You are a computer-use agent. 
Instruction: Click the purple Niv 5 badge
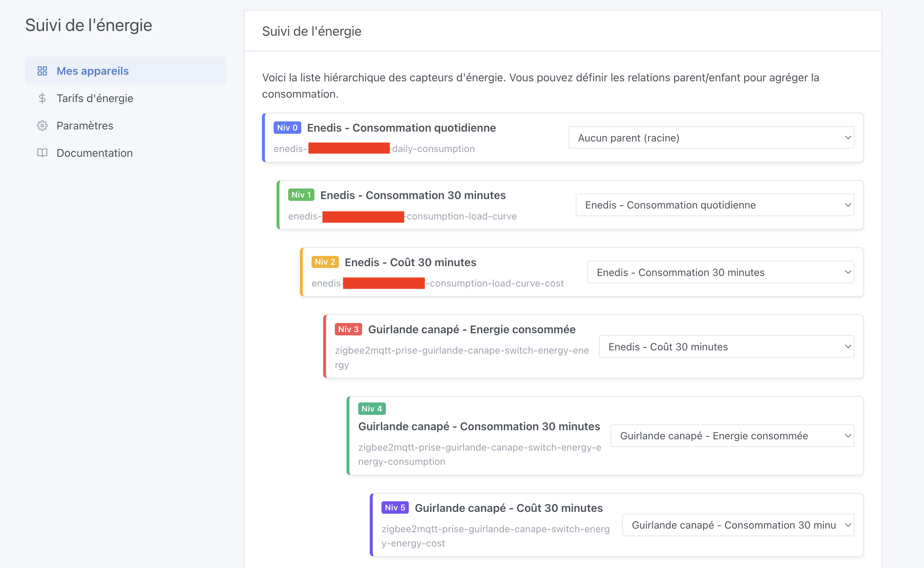pos(395,508)
